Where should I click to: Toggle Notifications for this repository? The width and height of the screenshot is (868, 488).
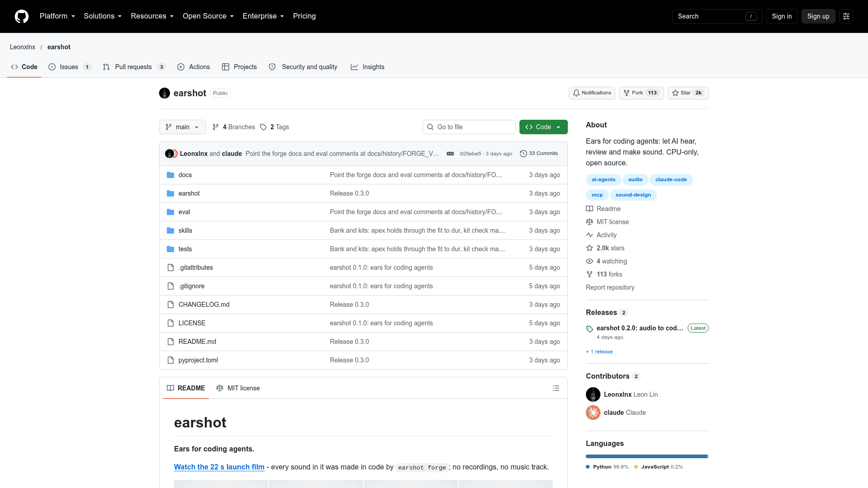tap(592, 93)
